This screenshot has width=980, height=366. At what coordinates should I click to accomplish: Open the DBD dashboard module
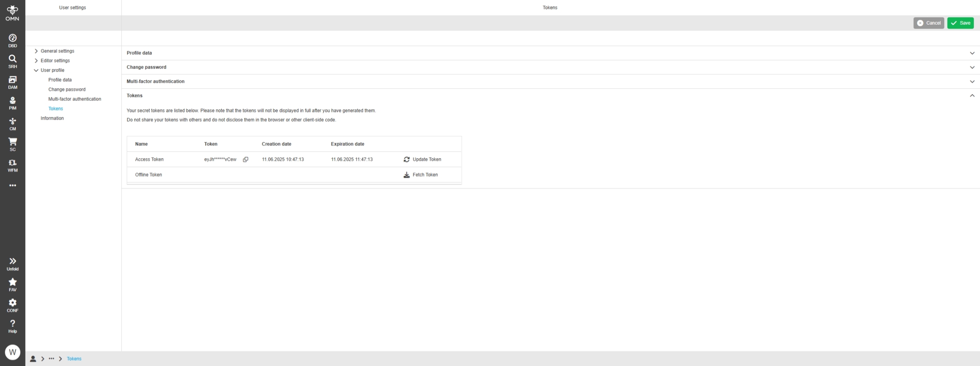click(x=13, y=41)
